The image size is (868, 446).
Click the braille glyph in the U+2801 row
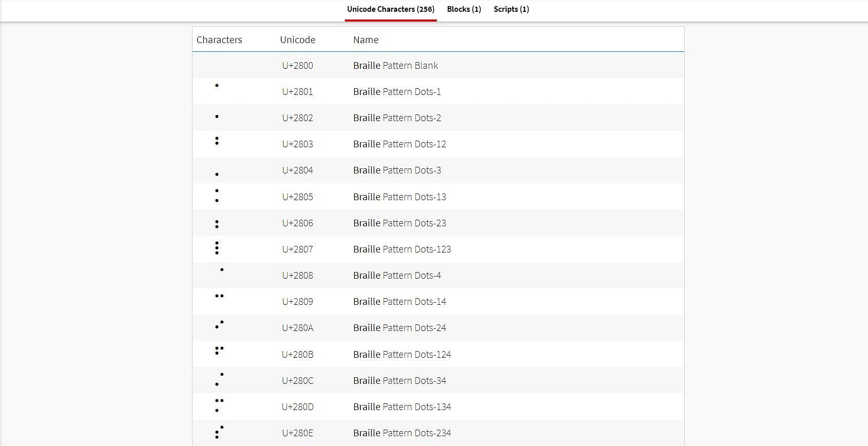217,85
